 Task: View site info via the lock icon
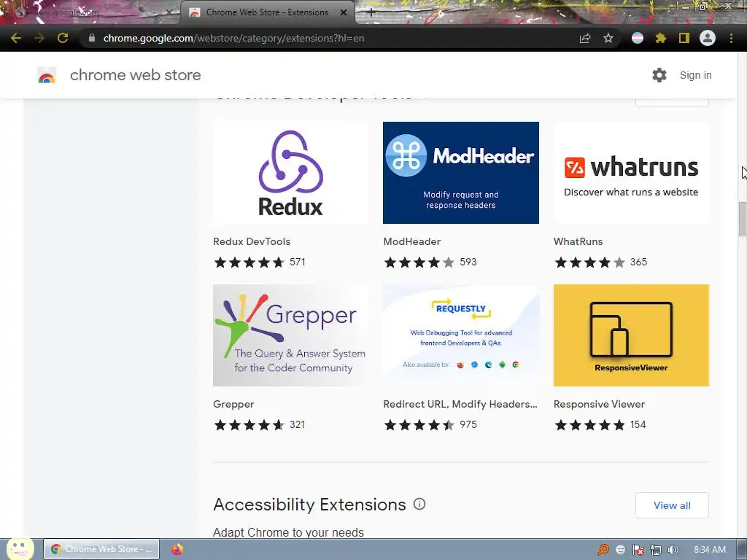coord(92,38)
